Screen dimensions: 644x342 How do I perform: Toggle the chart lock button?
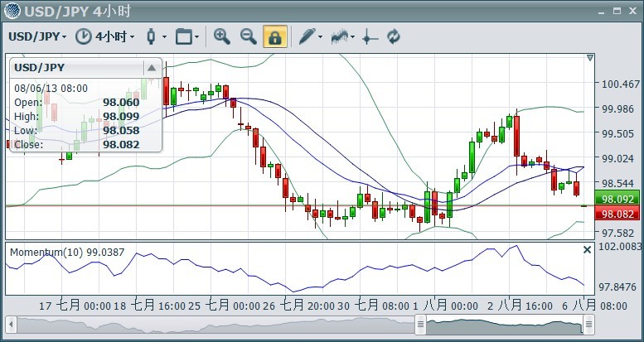[x=275, y=36]
